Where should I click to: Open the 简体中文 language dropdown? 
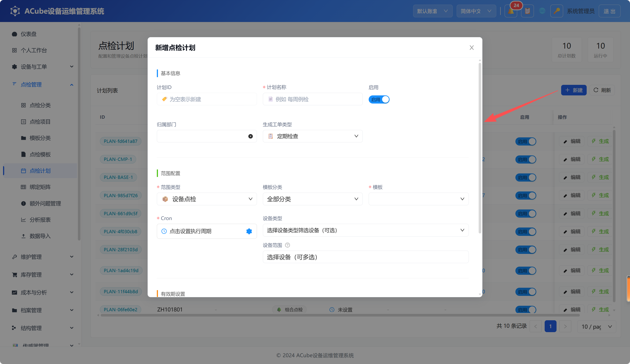click(476, 11)
